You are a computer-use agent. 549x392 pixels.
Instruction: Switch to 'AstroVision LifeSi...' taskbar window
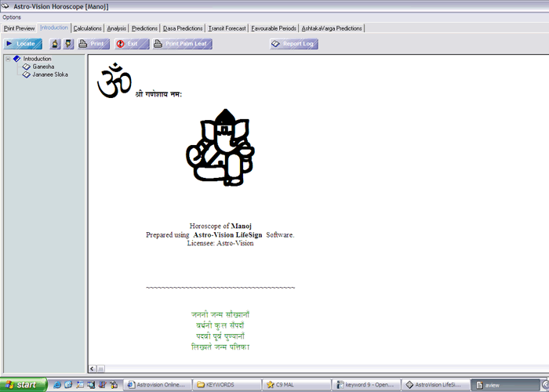pyautogui.click(x=436, y=385)
